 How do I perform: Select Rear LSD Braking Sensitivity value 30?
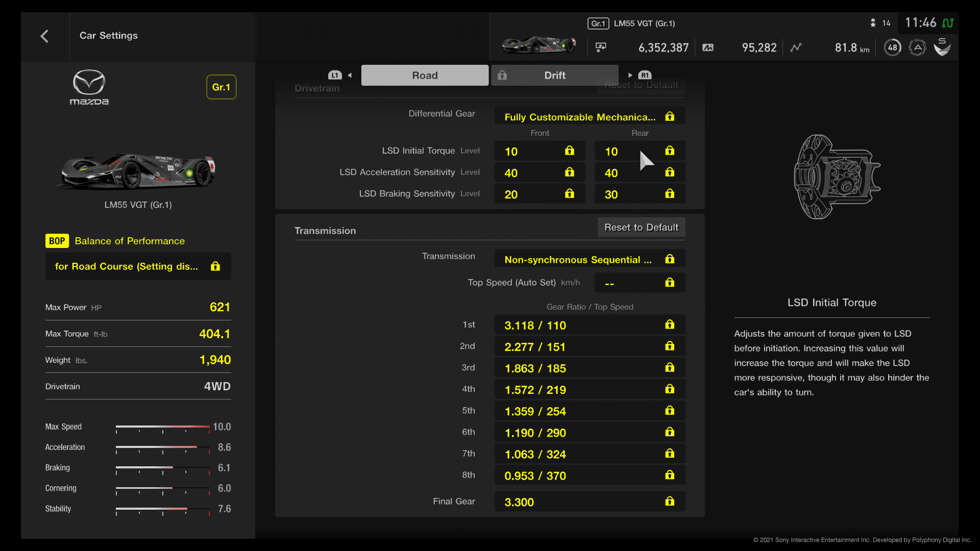coord(640,194)
